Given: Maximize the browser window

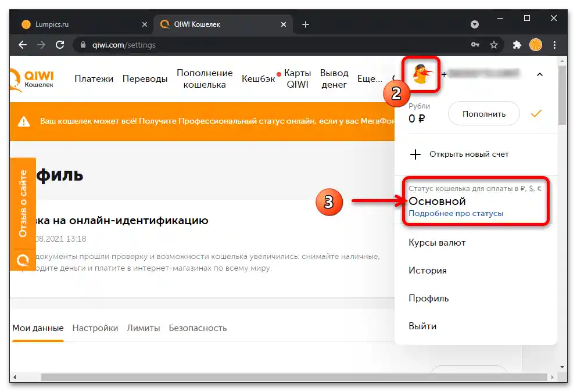Looking at the screenshot, I should tap(527, 18).
